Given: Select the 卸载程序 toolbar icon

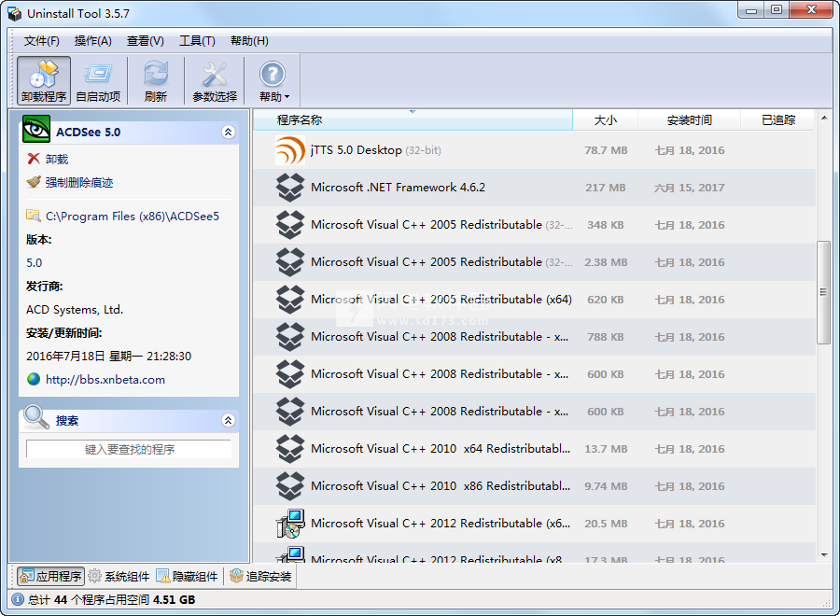Looking at the screenshot, I should click(x=43, y=79).
